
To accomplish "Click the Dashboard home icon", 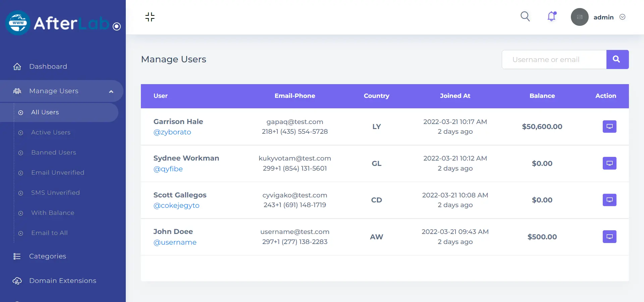I will 17,66.
